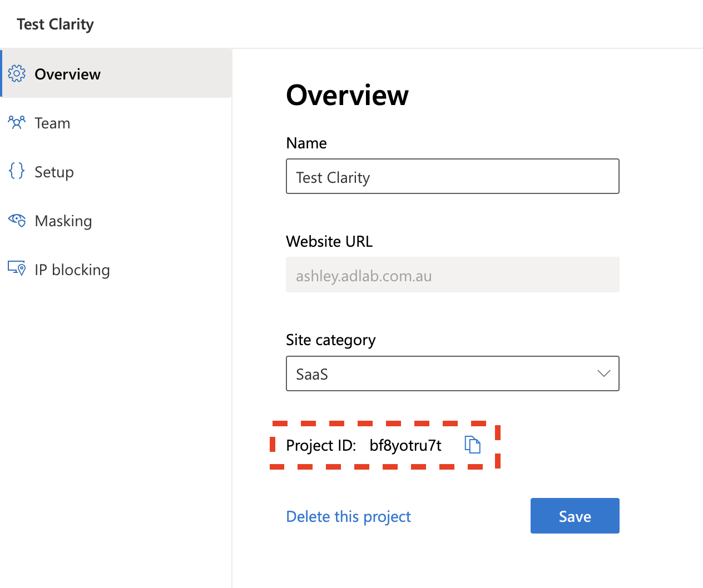Click the Save button
Screen dimensions: 703x588
[575, 516]
